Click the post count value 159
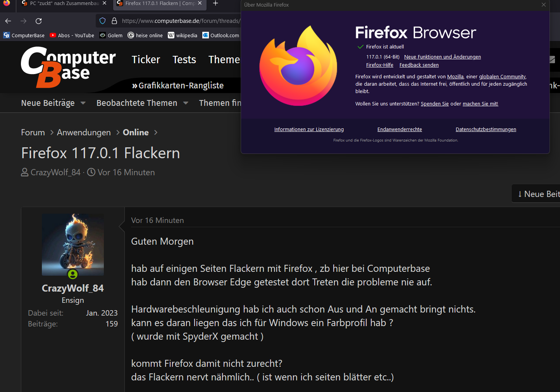 pyautogui.click(x=112, y=324)
